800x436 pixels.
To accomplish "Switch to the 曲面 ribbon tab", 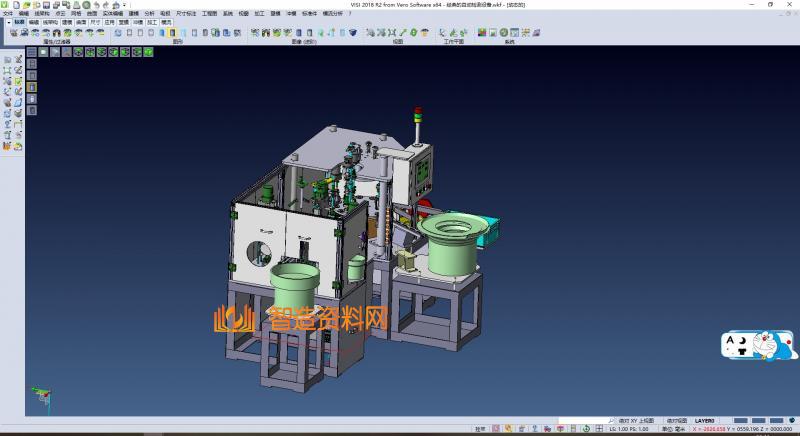I will 81,20.
